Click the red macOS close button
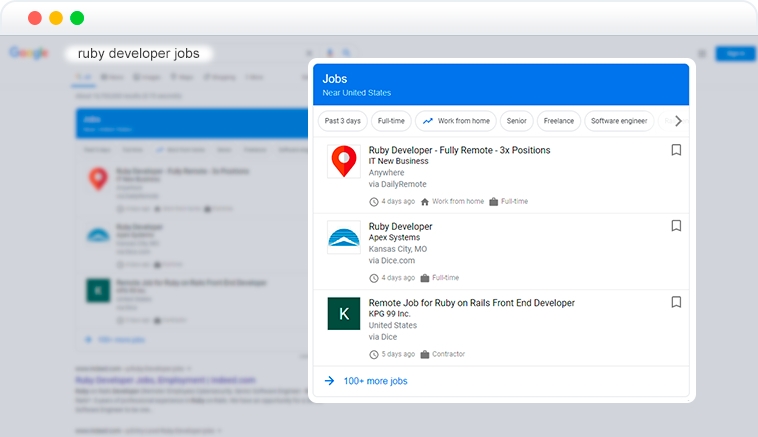 pos(34,18)
